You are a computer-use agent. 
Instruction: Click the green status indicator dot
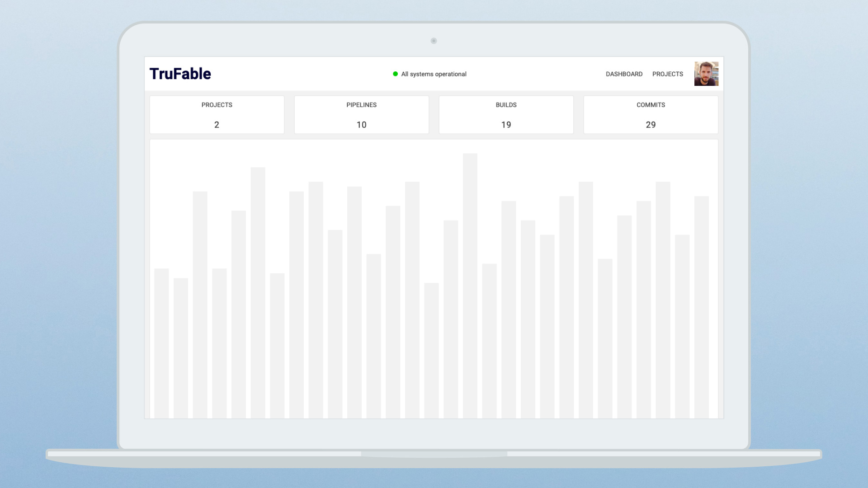click(x=395, y=74)
